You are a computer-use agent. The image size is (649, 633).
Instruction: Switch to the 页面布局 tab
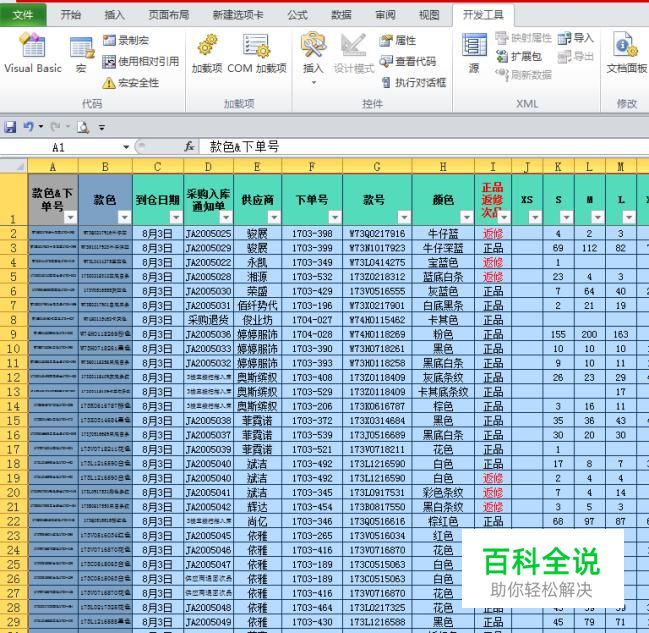169,15
